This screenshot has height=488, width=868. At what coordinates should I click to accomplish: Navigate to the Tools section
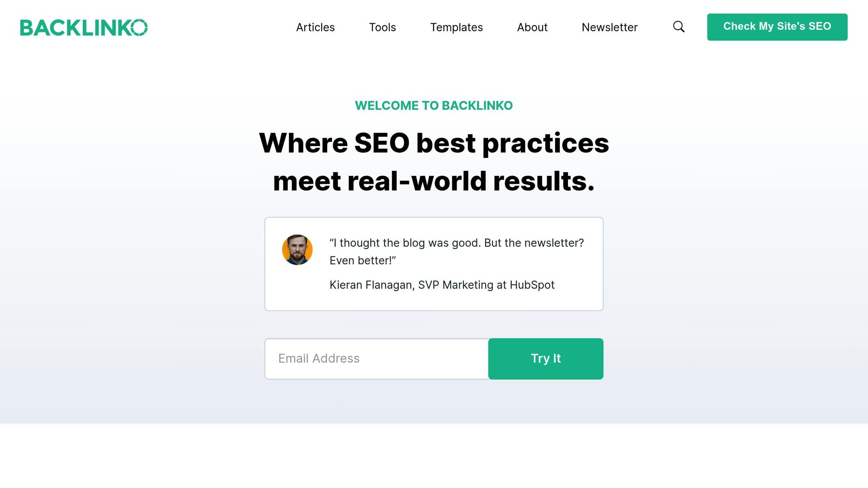coord(382,27)
